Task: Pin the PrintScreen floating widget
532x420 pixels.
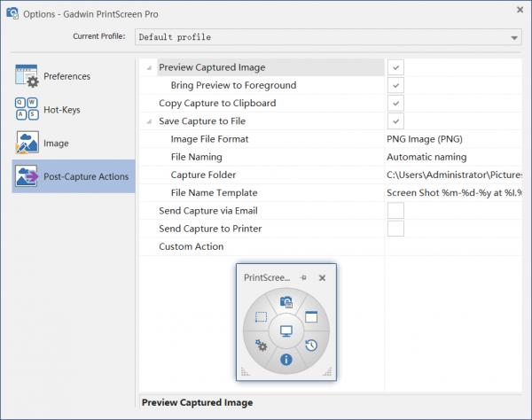Action: tap(303, 277)
